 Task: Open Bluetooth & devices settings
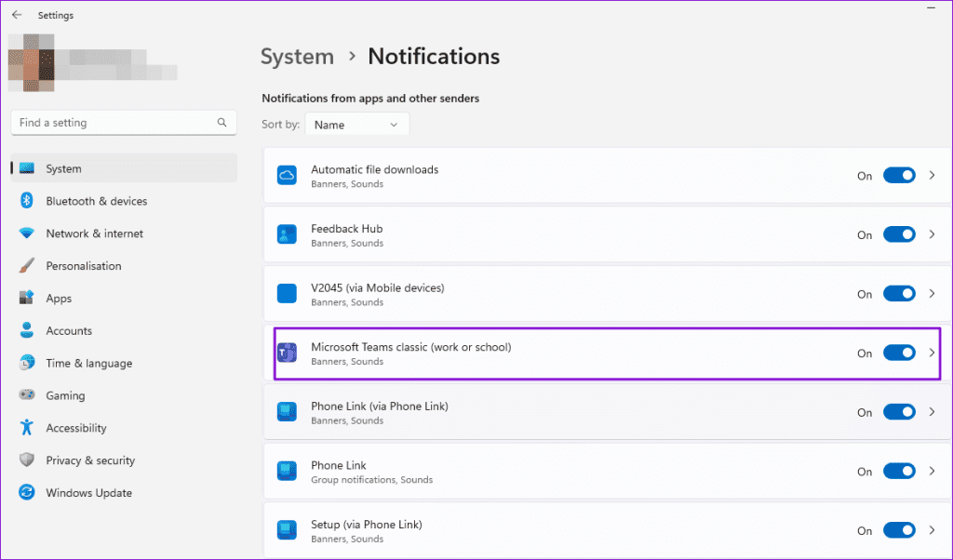pyautogui.click(x=98, y=200)
